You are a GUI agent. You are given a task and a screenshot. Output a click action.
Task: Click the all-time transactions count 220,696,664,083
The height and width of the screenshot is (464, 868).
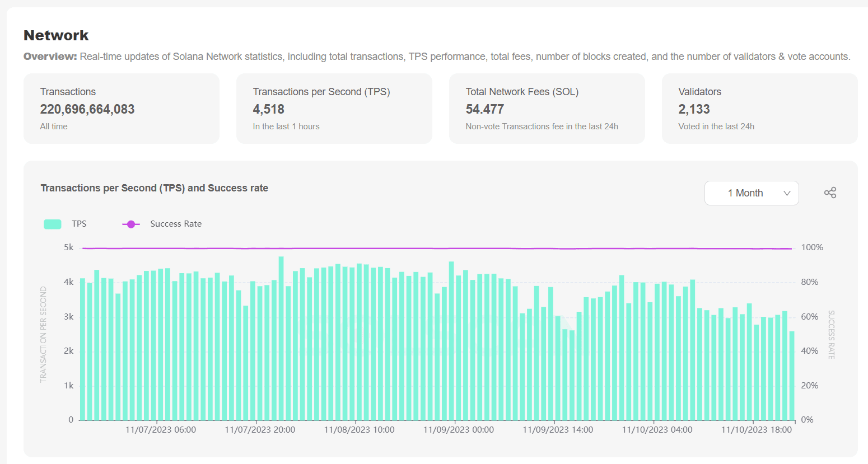pyautogui.click(x=87, y=109)
